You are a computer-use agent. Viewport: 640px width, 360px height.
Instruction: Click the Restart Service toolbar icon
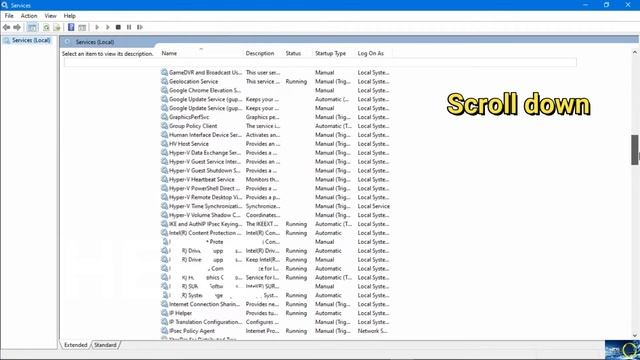140,27
